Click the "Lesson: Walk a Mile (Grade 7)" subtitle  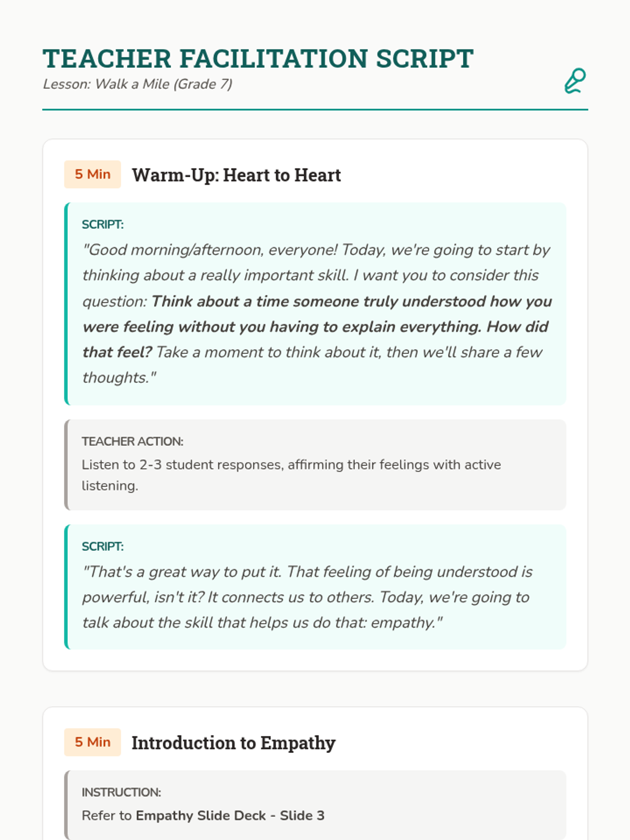click(x=138, y=84)
